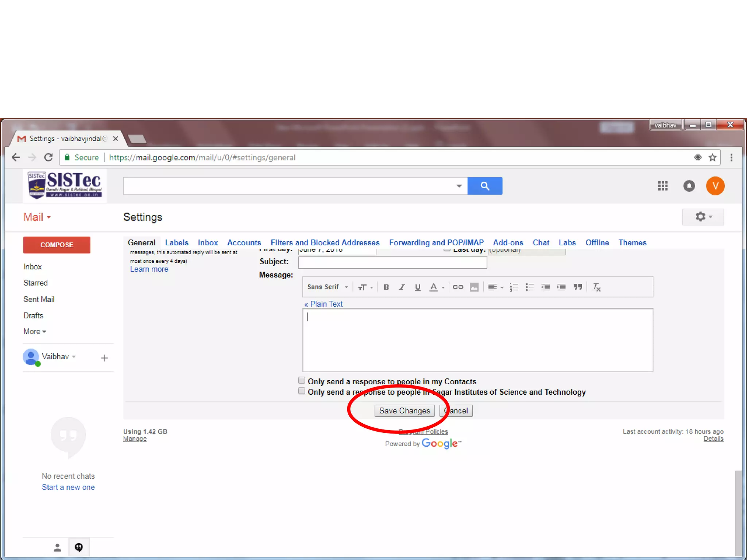Check respond only to Sagar Institutes people
Viewport: 747px width, 560px height.
302,391
